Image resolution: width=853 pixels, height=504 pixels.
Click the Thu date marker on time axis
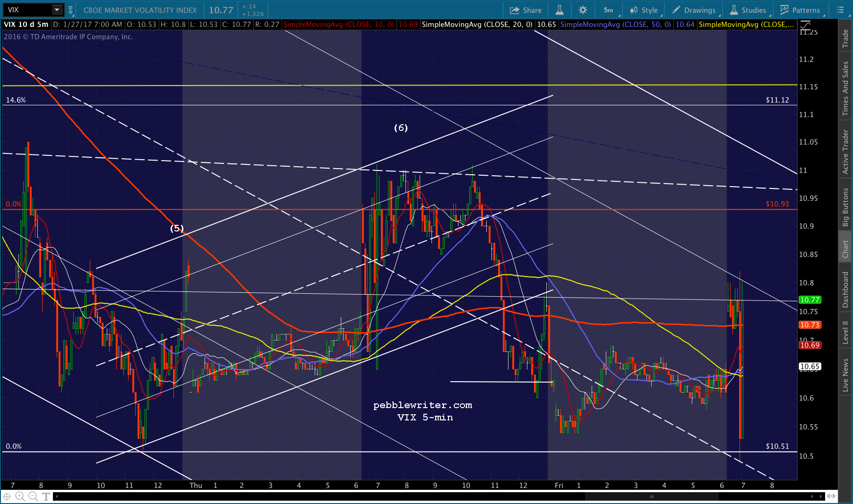(x=196, y=485)
